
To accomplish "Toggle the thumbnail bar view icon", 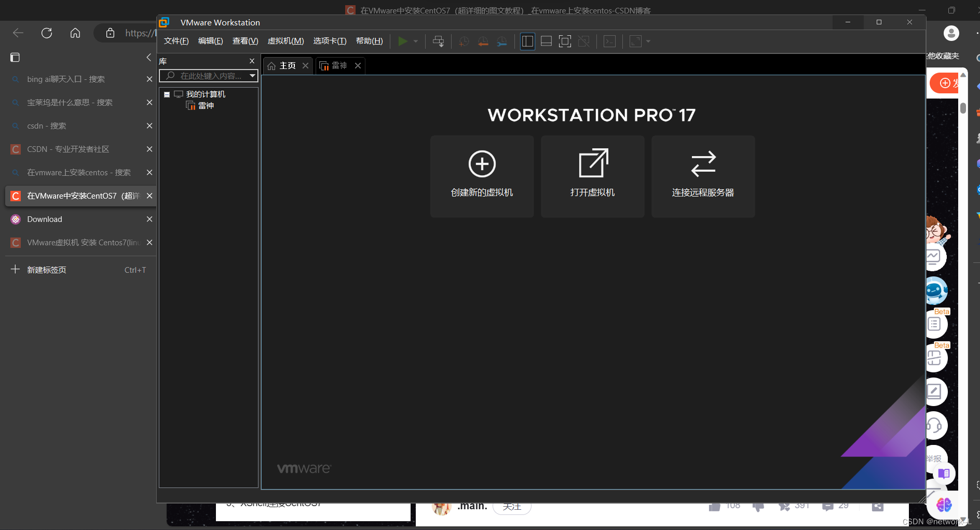I will tap(546, 41).
